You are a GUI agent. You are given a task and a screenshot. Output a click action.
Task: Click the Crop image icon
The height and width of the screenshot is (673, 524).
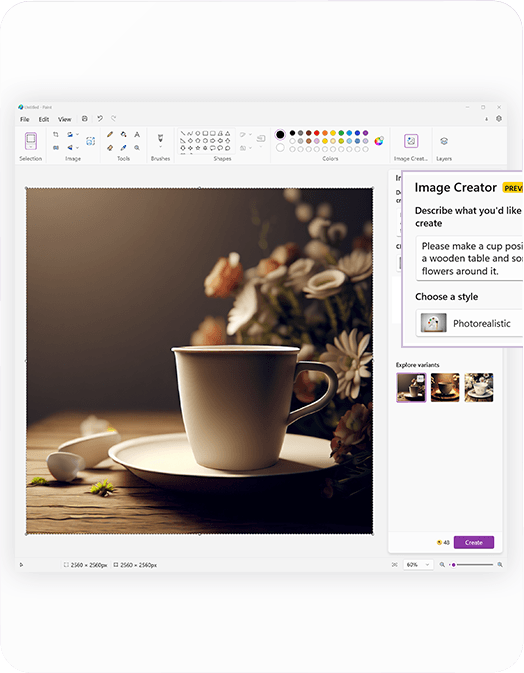pyautogui.click(x=56, y=134)
